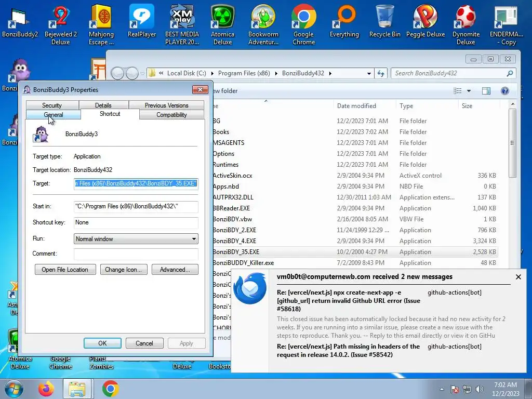The height and width of the screenshot is (399, 532).
Task: Click Explorer help question mark icon
Action: click(505, 90)
